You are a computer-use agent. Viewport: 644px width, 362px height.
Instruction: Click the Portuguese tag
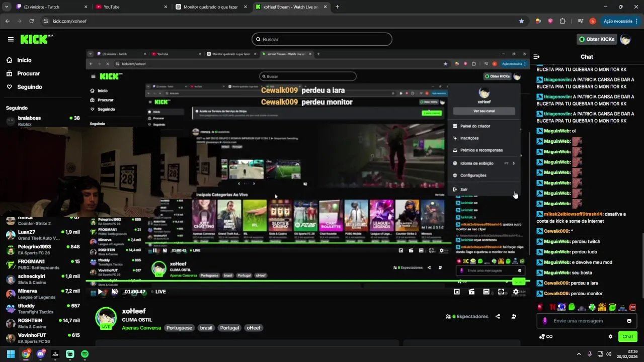[179, 328]
